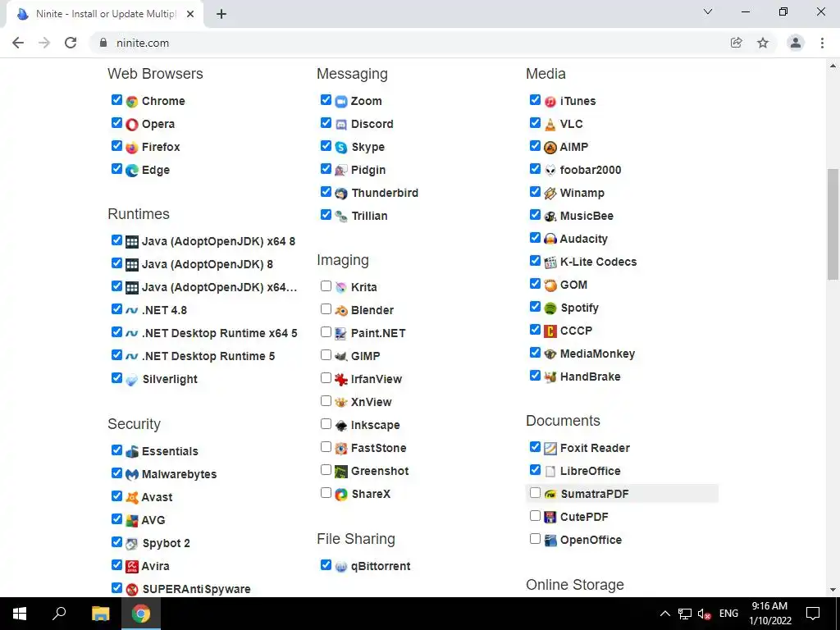Click the share this page icon
840x630 pixels.
coord(737,43)
